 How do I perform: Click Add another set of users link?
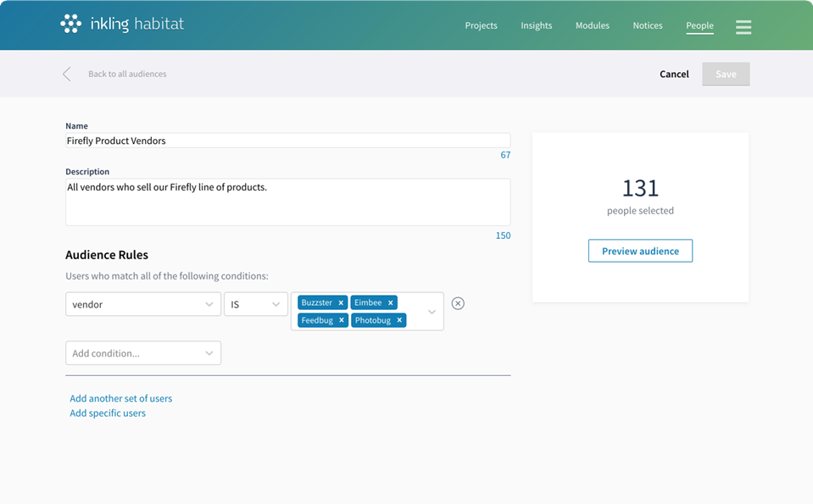point(120,398)
